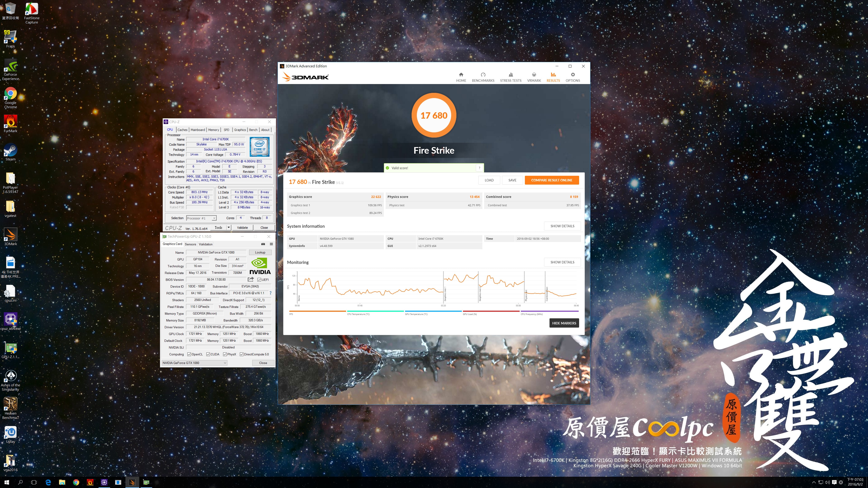The width and height of the screenshot is (868, 488).
Task: Toggle the OpenCL checkbox in GPU-Z
Action: click(189, 354)
